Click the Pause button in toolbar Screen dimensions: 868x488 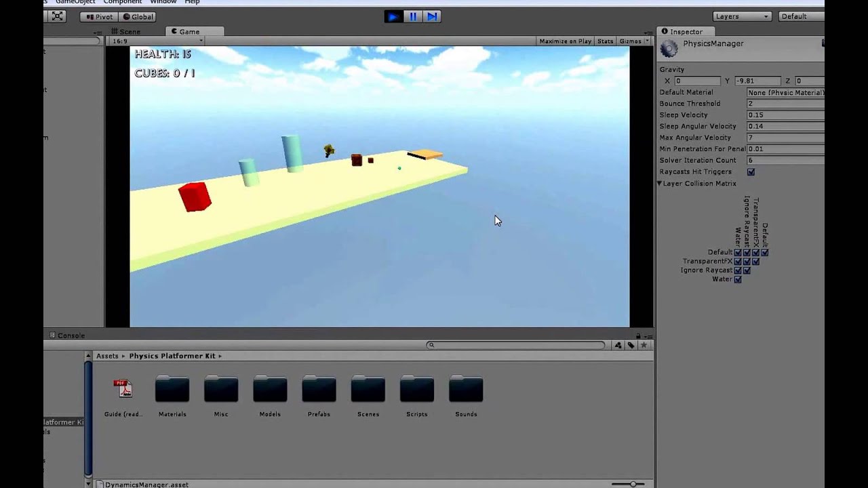coord(413,16)
